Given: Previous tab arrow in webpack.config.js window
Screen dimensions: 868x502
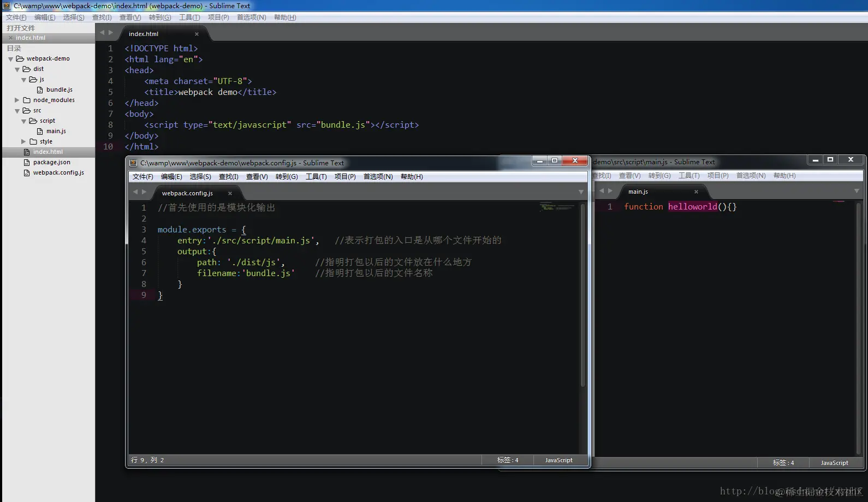Looking at the screenshot, I should [135, 192].
